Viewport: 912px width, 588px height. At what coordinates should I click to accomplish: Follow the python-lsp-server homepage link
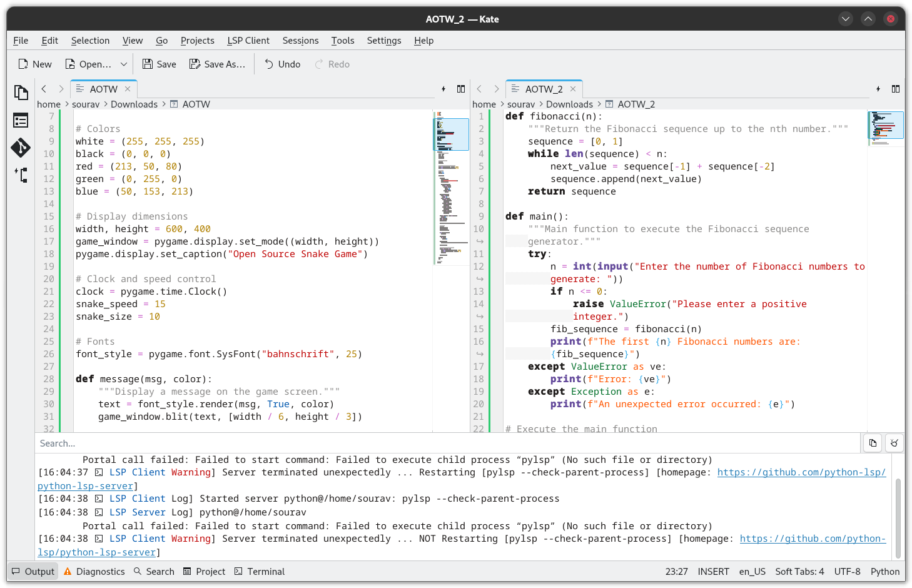click(802, 472)
